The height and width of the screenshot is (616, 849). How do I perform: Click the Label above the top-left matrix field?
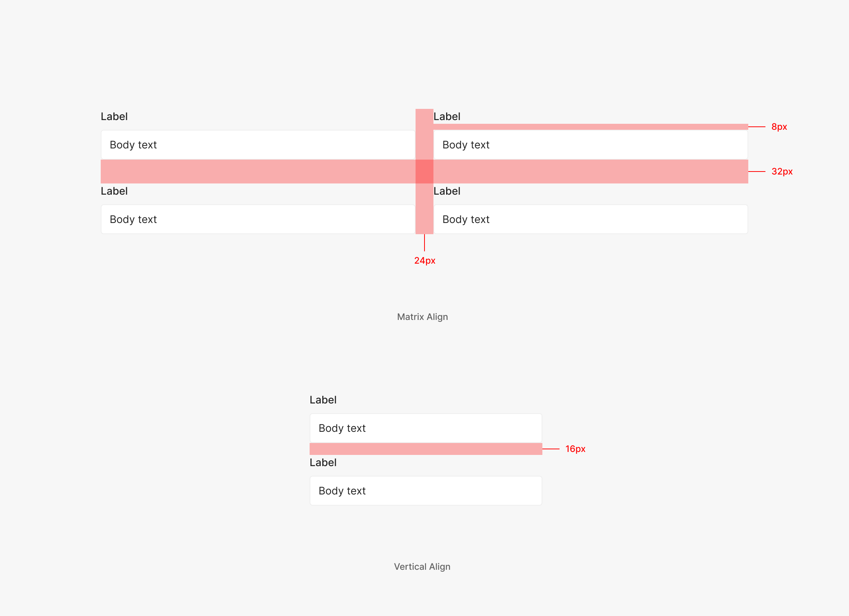coord(114,117)
